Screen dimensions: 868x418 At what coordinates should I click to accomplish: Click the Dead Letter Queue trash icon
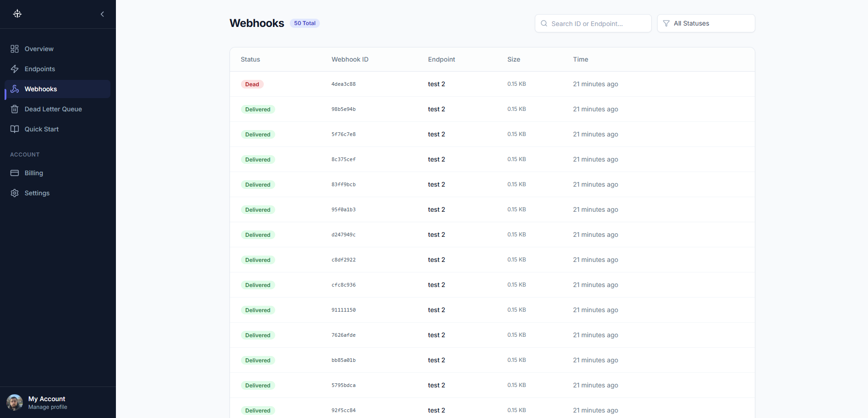click(x=15, y=109)
